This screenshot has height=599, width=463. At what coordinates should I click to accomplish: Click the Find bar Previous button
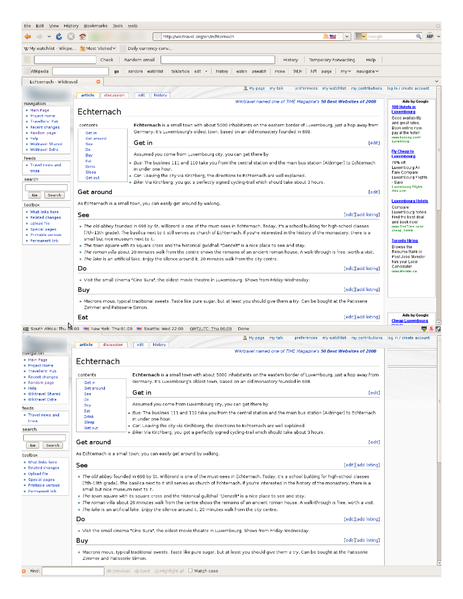(x=118, y=571)
